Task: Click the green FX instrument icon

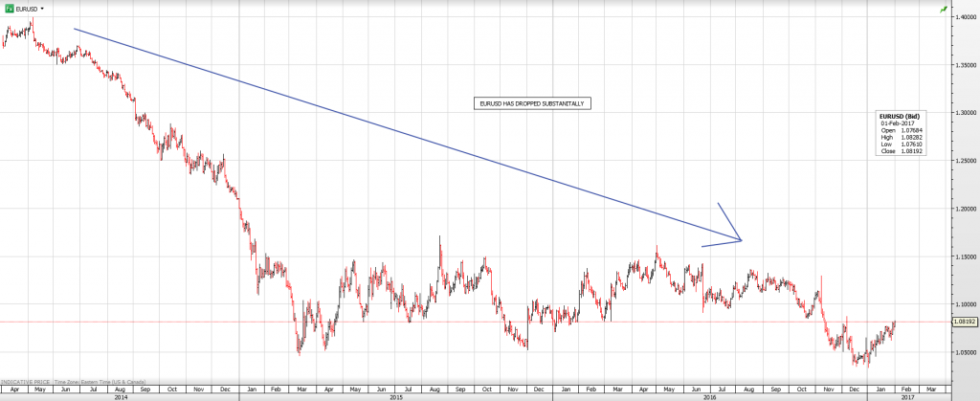Action: point(9,8)
